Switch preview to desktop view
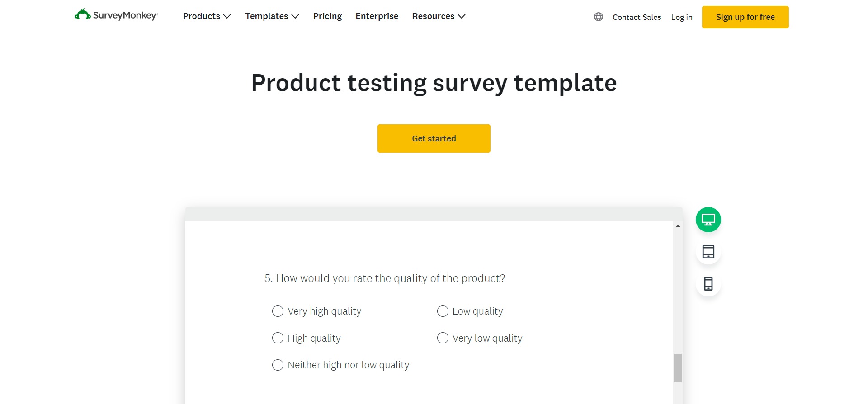868x404 pixels. 708,219
